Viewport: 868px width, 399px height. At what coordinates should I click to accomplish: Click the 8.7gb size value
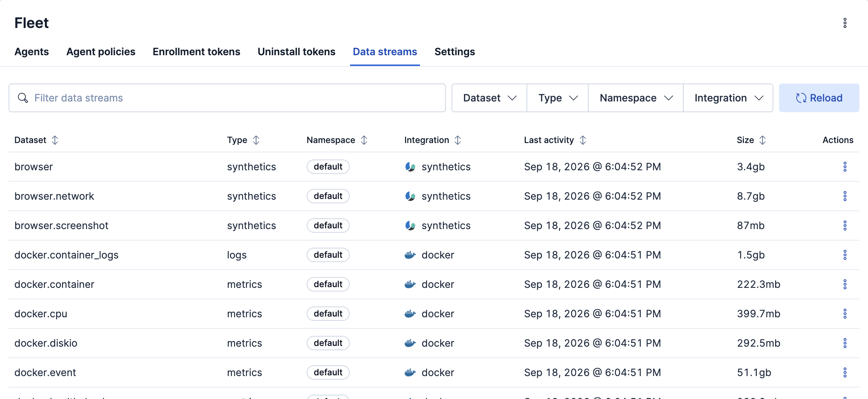(x=751, y=196)
